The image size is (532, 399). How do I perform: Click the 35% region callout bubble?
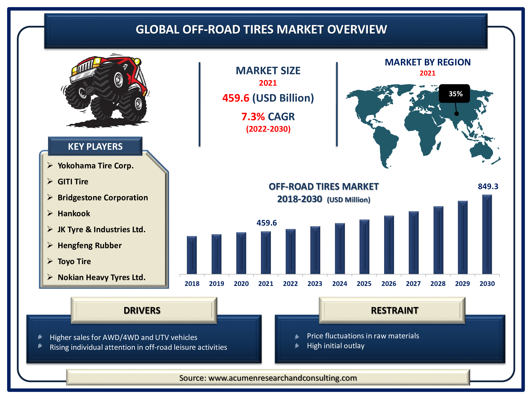tap(454, 94)
